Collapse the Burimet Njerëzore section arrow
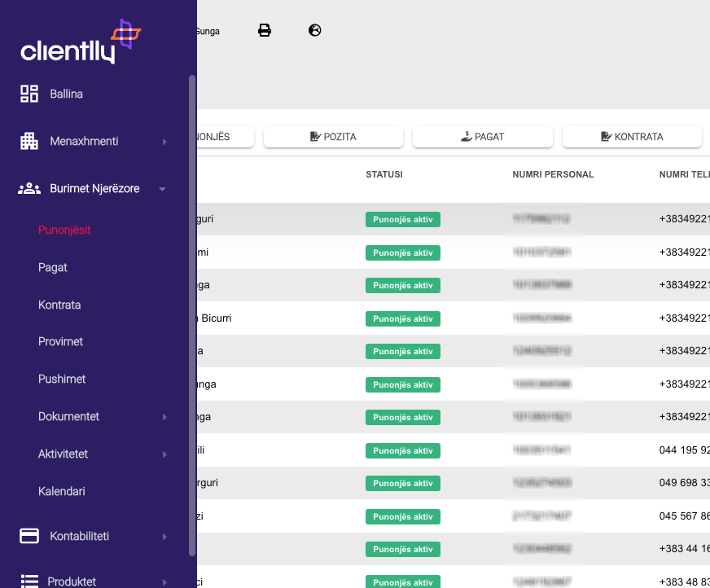This screenshot has height=588, width=710. pos(163,189)
